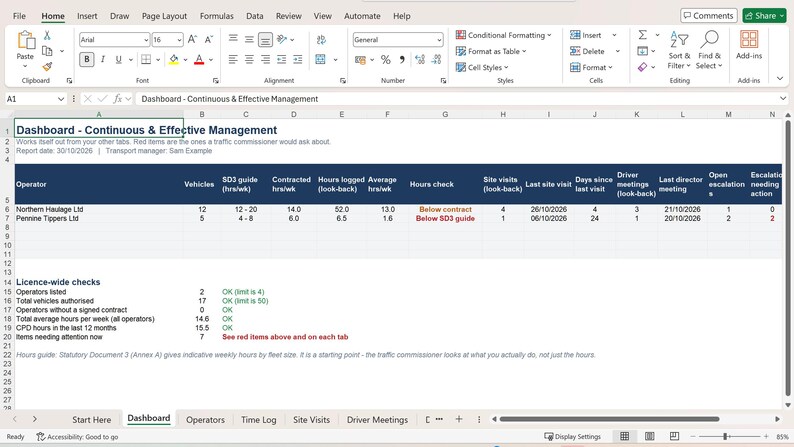Click the Orientation text angle icon

(282, 39)
